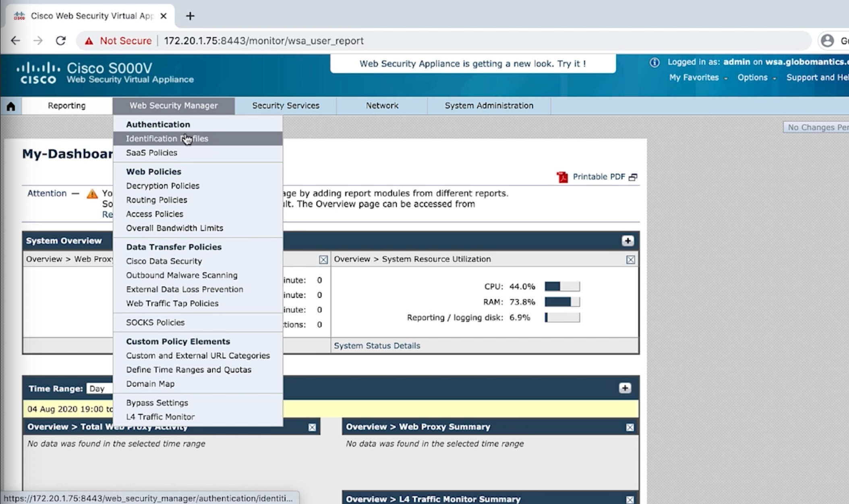Click the new look Try it banner
849x504 pixels.
pos(473,64)
